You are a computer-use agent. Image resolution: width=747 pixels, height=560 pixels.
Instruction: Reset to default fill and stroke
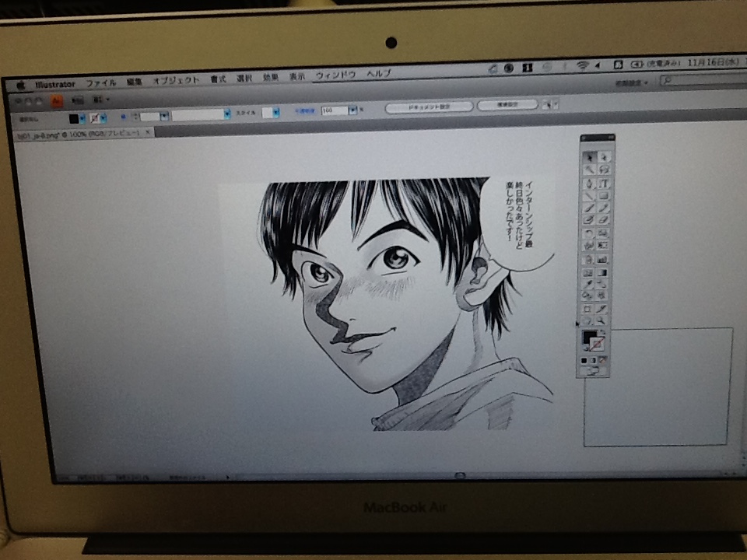click(x=585, y=348)
